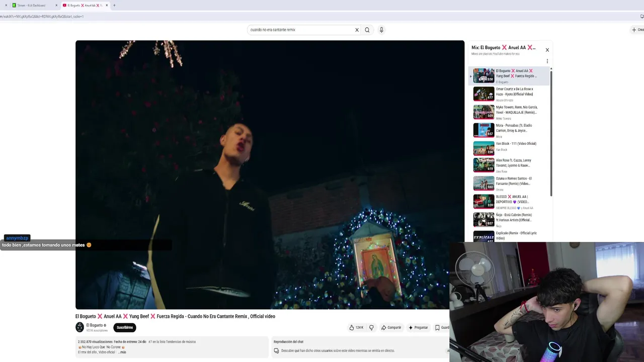The image size is (644, 362).
Task: Open the Create button at top right
Action: [637, 30]
